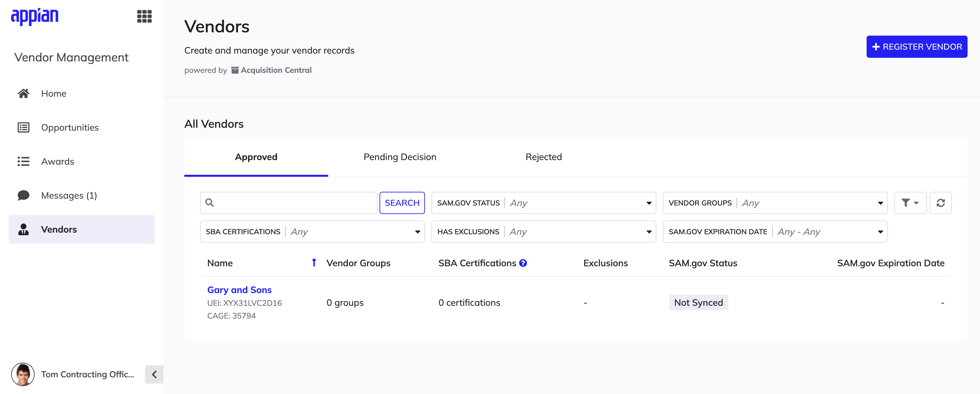The height and width of the screenshot is (394, 980).
Task: Open the Appian logo home link
Action: (x=35, y=16)
